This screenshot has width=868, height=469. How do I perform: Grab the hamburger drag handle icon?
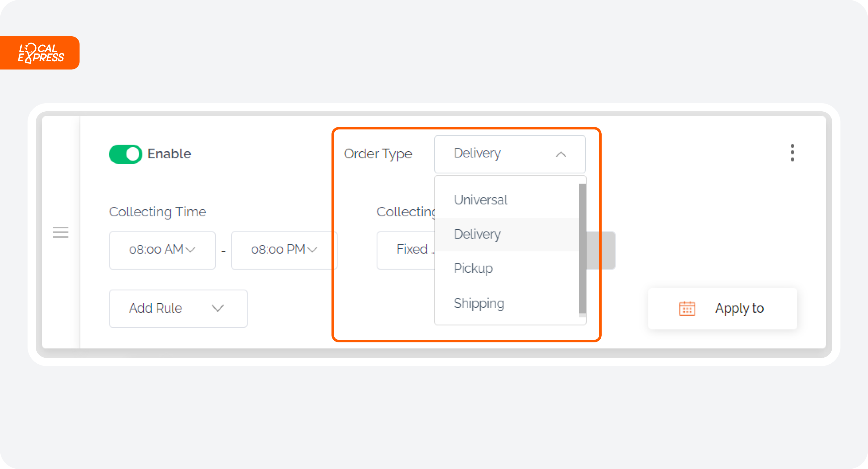point(61,232)
